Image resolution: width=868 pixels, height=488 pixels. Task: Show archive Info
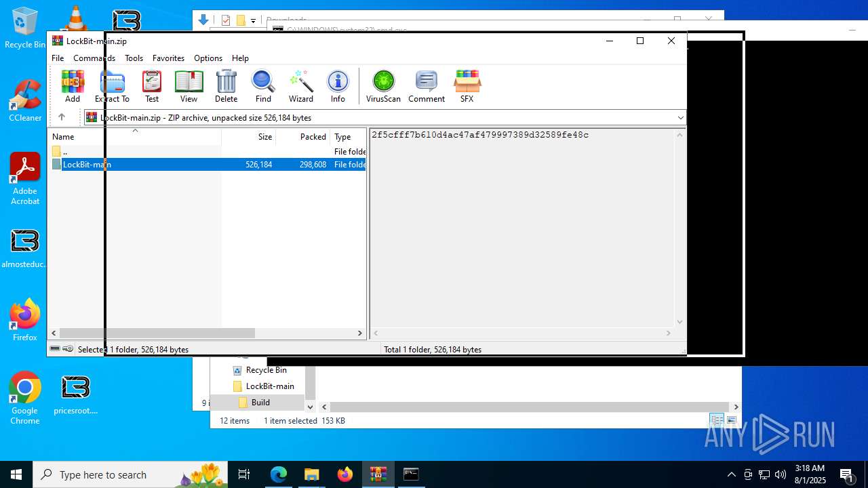[338, 86]
